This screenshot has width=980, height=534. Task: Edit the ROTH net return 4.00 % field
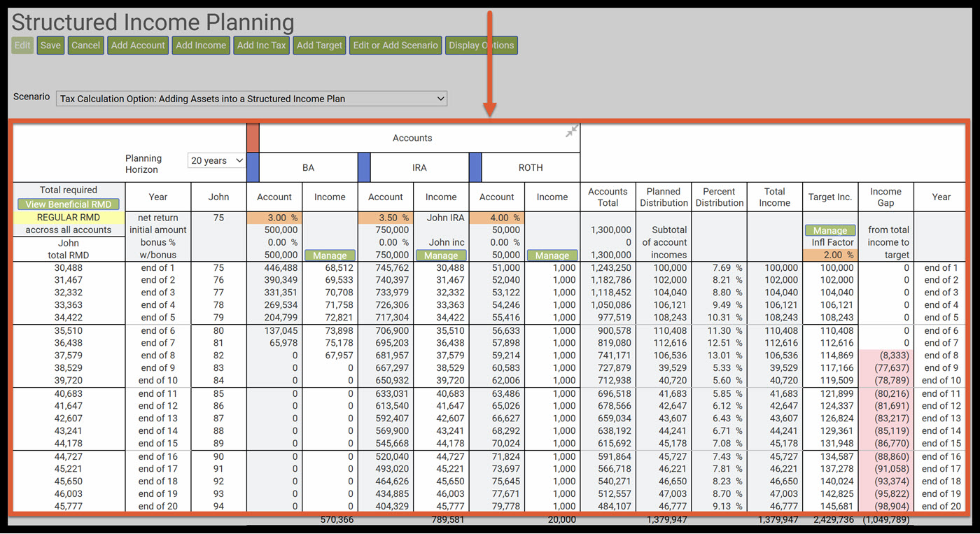point(497,218)
